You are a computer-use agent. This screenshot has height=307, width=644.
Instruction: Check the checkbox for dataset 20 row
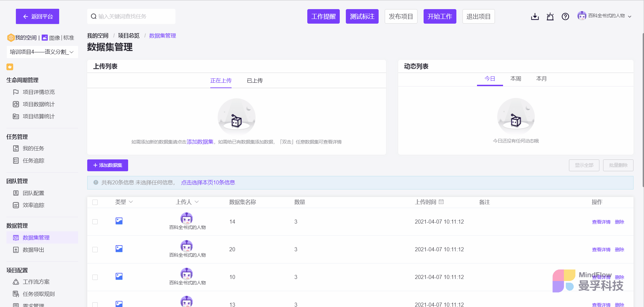click(x=95, y=249)
